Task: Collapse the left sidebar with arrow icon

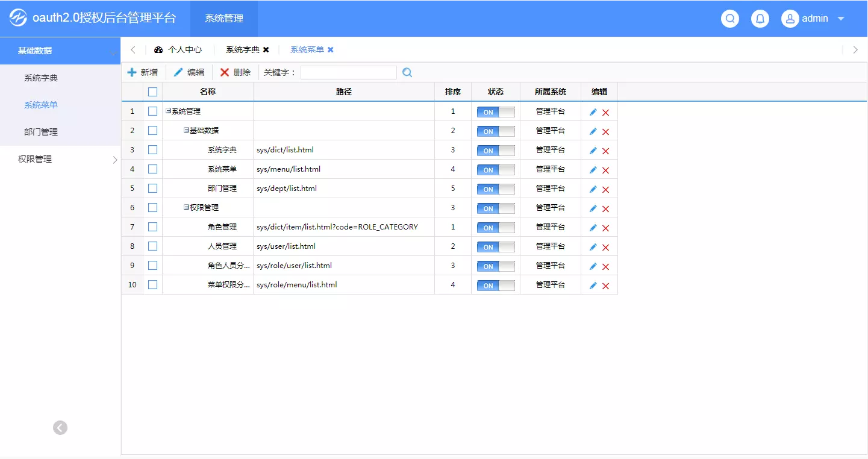Action: pyautogui.click(x=60, y=428)
